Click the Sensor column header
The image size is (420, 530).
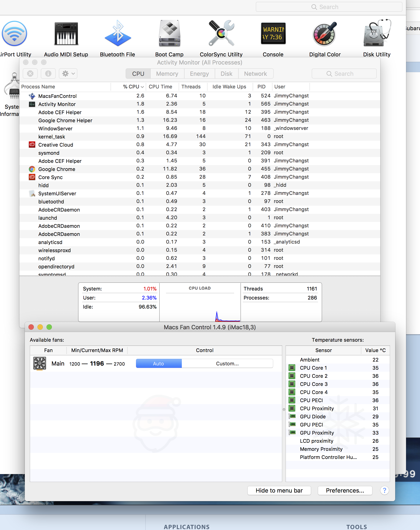click(323, 350)
